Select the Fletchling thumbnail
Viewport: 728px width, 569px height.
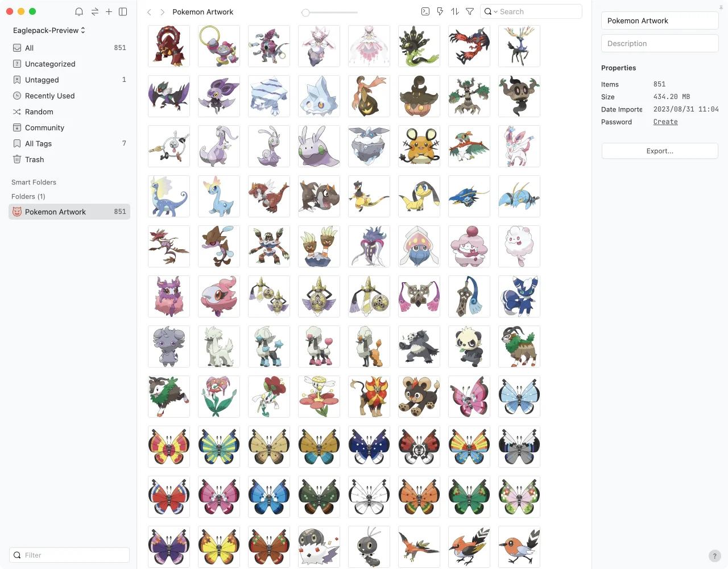pyautogui.click(x=519, y=547)
